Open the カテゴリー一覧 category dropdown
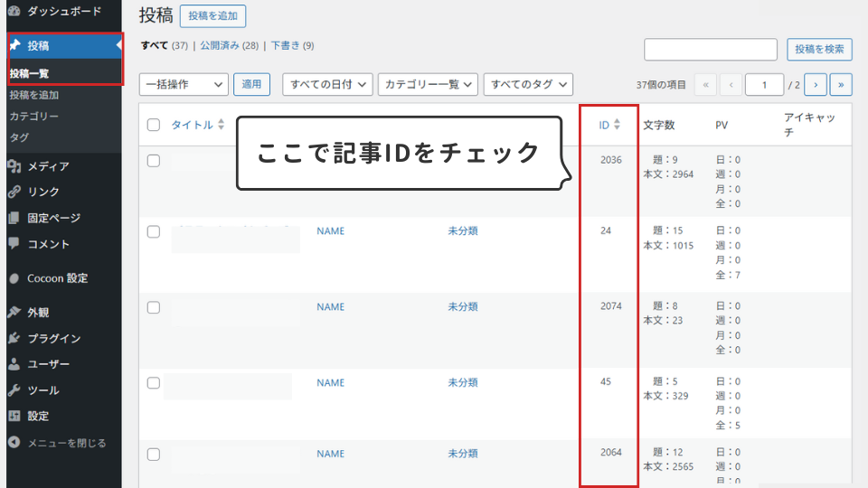Viewport: 868px width, 488px height. point(428,85)
